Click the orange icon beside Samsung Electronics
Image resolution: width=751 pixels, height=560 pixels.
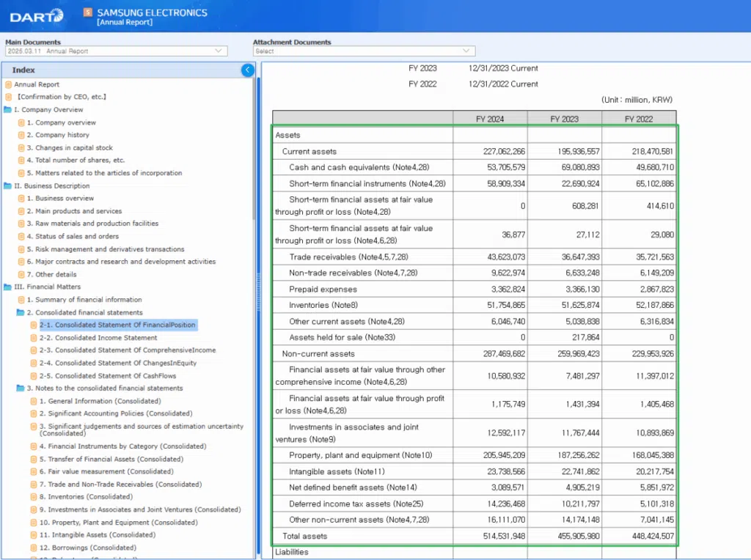point(88,12)
